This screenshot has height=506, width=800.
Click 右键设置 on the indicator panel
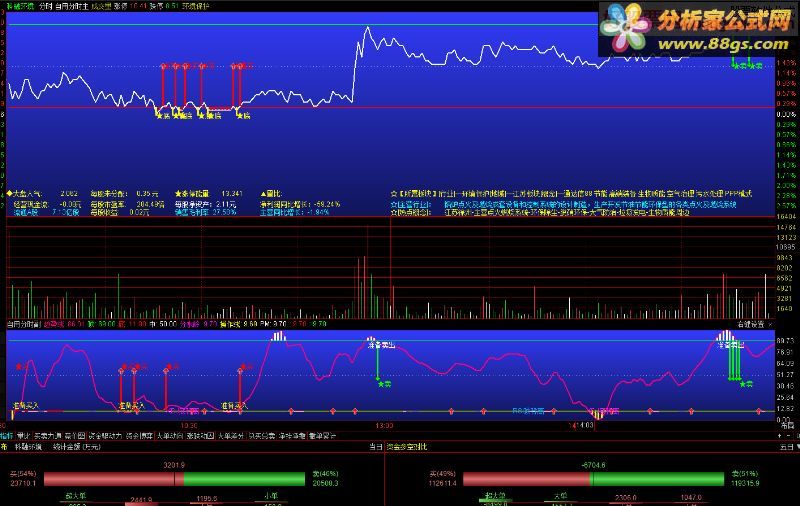coord(751,324)
